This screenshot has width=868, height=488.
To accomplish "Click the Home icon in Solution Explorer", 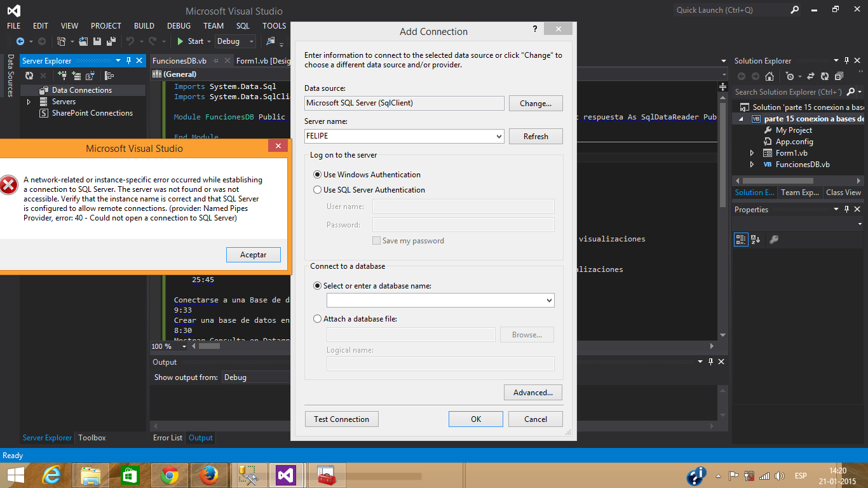I will [770, 76].
